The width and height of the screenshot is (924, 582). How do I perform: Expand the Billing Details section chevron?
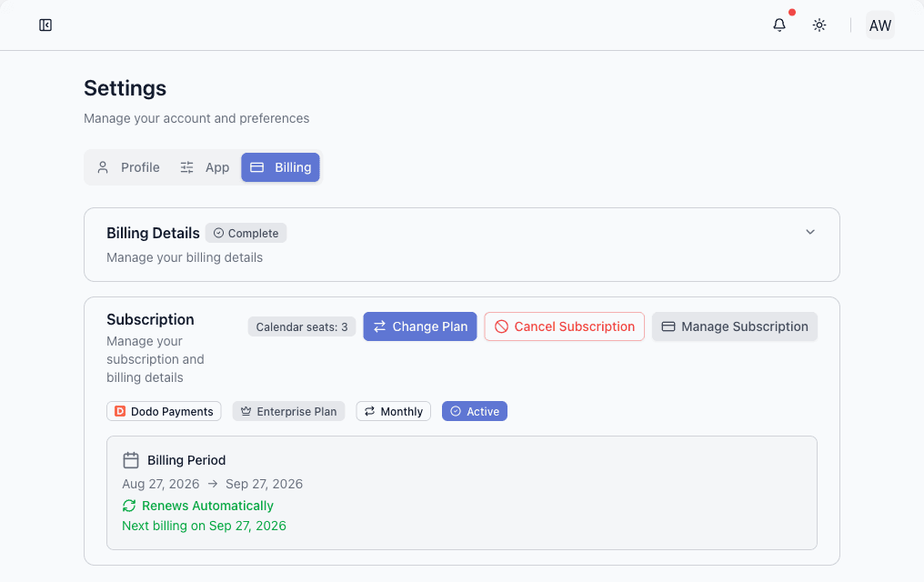[810, 232]
